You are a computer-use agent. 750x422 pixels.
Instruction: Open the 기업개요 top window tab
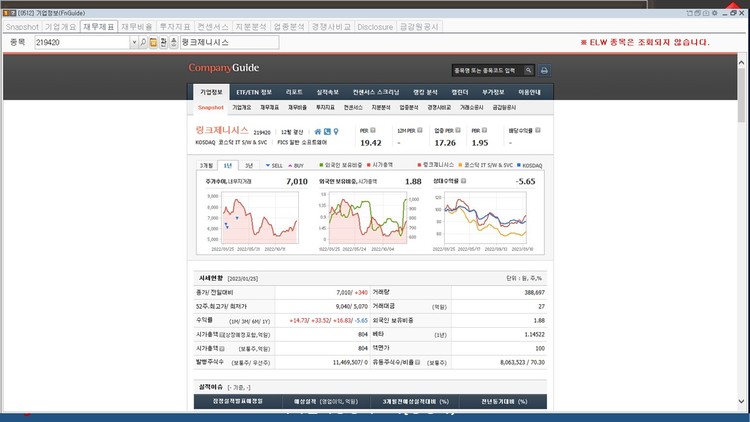coord(60,27)
